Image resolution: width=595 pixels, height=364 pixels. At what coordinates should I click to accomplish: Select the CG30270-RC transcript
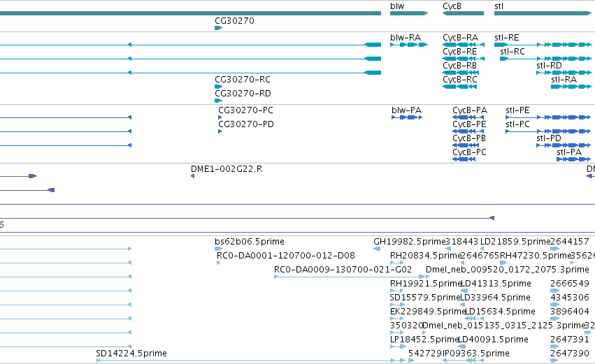(x=218, y=87)
